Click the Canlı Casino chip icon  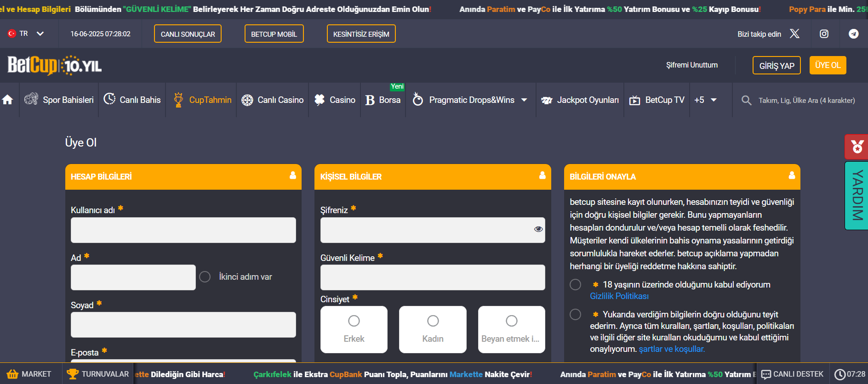click(247, 100)
